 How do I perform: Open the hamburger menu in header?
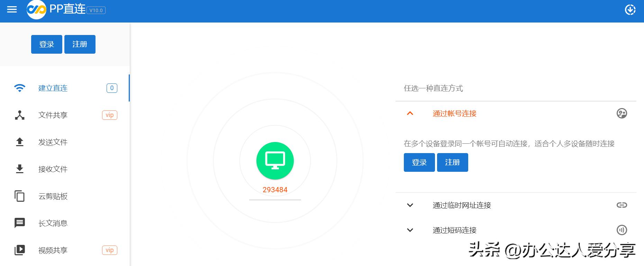[x=12, y=9]
